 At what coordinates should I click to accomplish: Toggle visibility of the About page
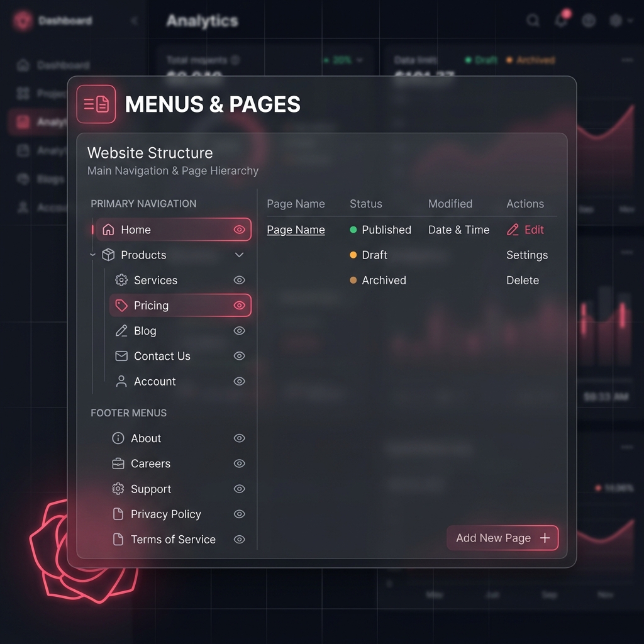(x=240, y=438)
